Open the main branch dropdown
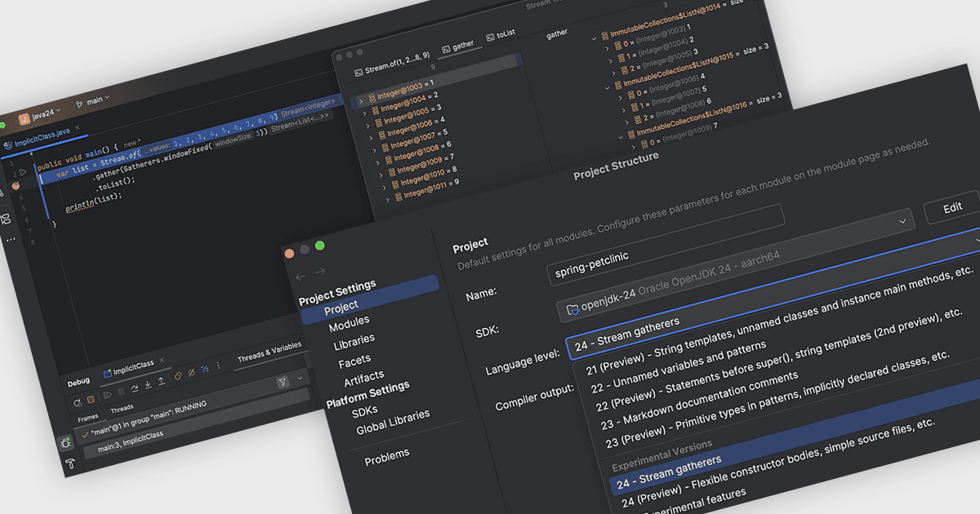Viewport: 980px width, 514px height. 93,100
